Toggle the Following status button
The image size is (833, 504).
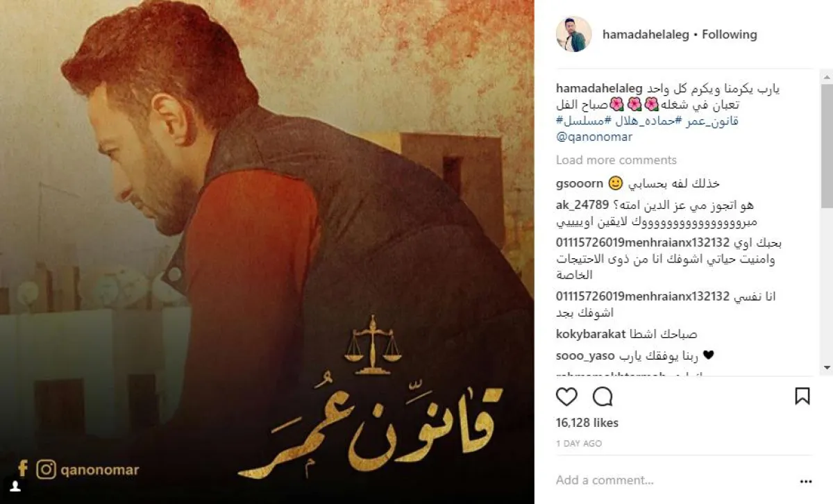(x=730, y=34)
